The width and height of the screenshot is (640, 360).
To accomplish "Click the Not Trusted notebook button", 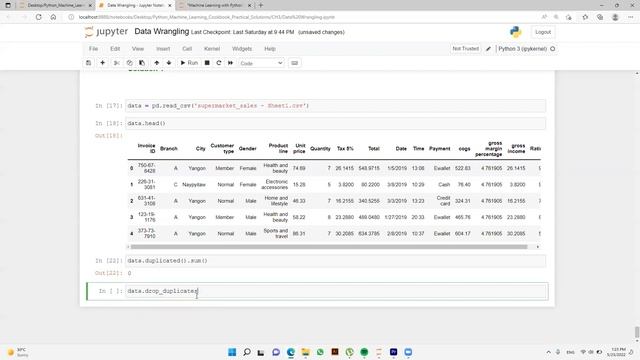I will [x=466, y=49].
